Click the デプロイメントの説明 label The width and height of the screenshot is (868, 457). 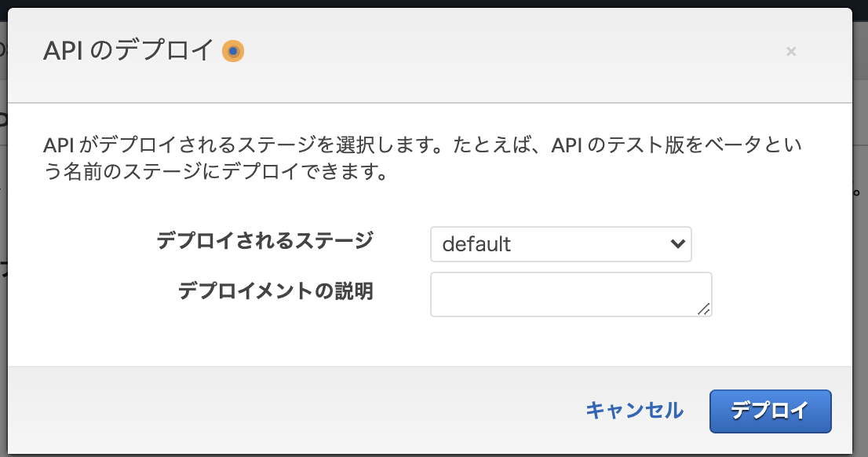click(x=275, y=291)
